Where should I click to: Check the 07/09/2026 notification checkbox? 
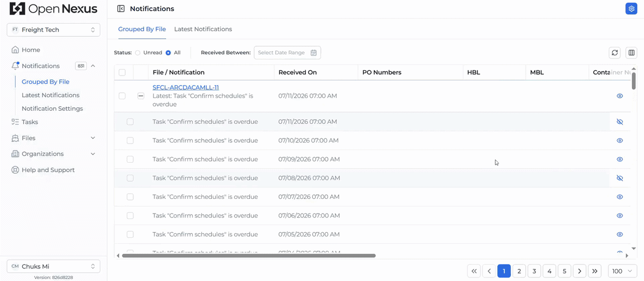(x=130, y=159)
